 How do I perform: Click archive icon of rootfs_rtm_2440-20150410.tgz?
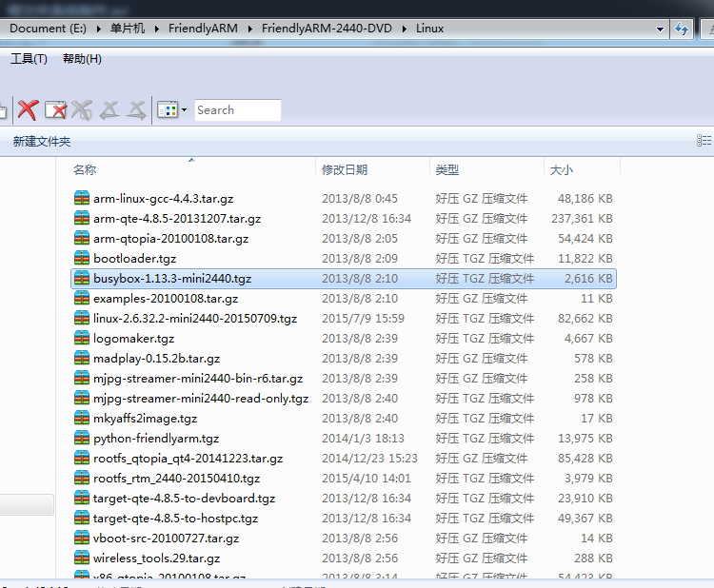tap(82, 478)
